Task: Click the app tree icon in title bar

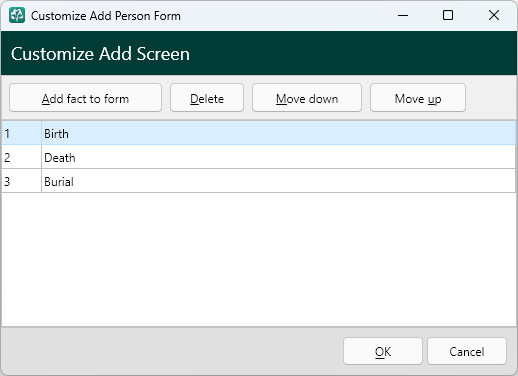Action: [x=17, y=15]
